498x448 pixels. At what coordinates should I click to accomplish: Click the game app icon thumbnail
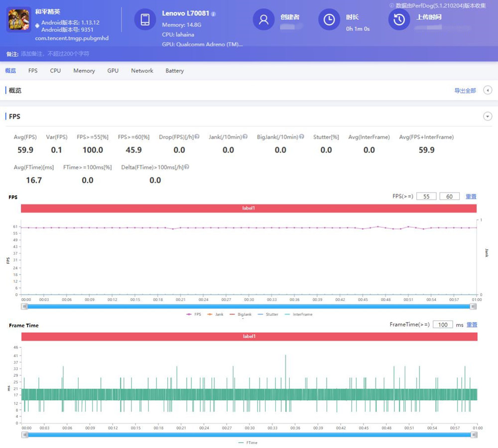18,20
